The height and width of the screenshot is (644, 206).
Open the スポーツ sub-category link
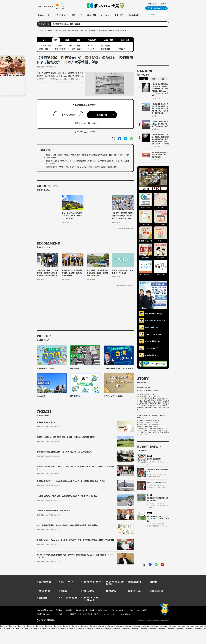91,46
